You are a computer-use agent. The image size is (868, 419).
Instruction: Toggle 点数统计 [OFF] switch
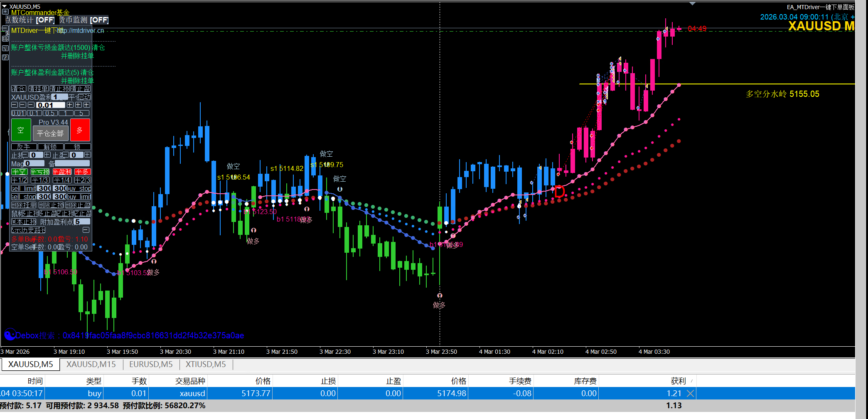[x=30, y=20]
